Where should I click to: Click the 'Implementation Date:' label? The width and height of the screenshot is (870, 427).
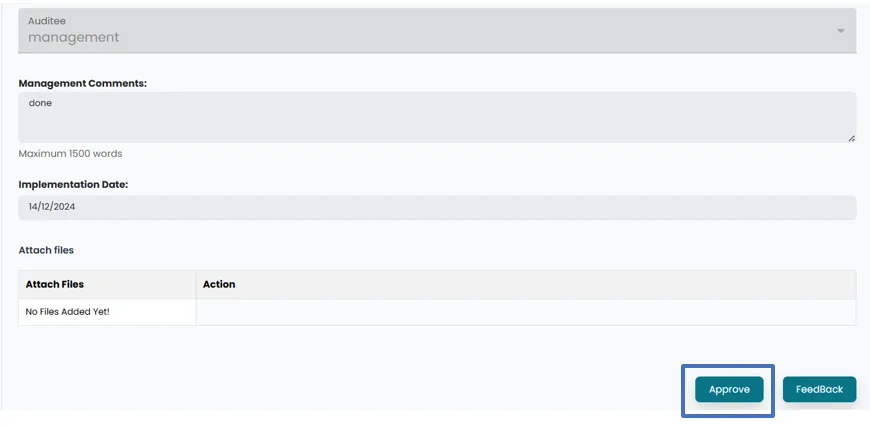73,185
